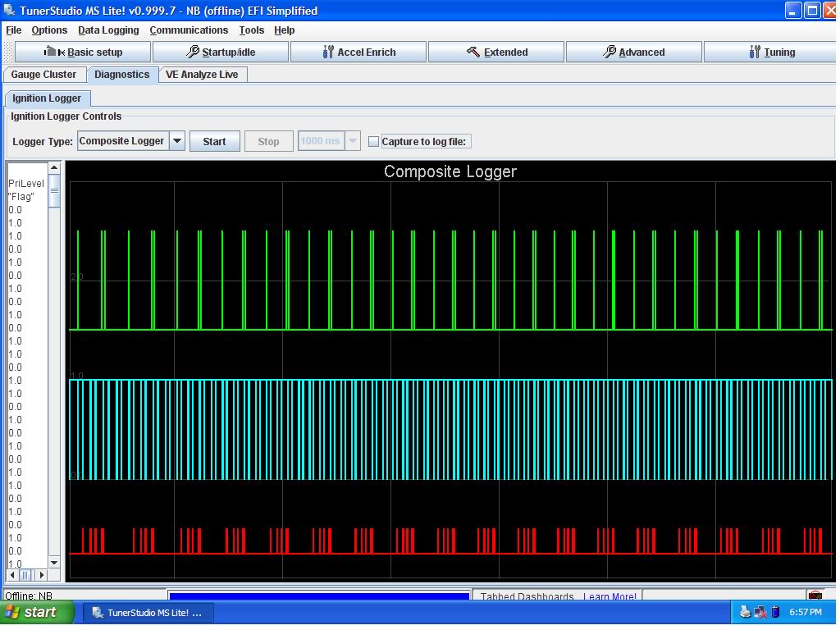This screenshot has width=840, height=630.
Task: Click the down arrow of the PriLevel scrollbar
Action: tap(54, 563)
